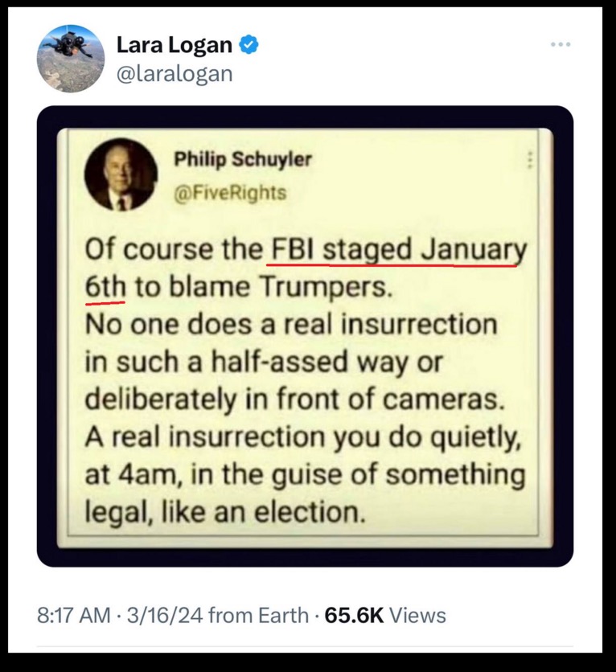Click the "4am" text in the post
This screenshot has height=672, width=616.
pos(138,474)
